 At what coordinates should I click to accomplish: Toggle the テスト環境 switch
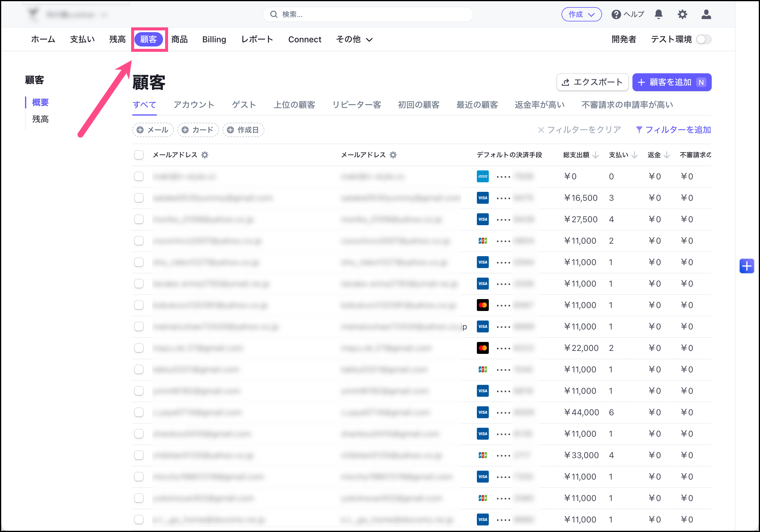[703, 39]
